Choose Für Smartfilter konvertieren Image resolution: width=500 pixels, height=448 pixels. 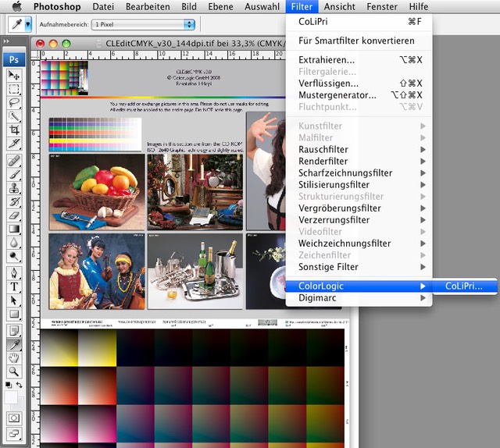point(359,41)
